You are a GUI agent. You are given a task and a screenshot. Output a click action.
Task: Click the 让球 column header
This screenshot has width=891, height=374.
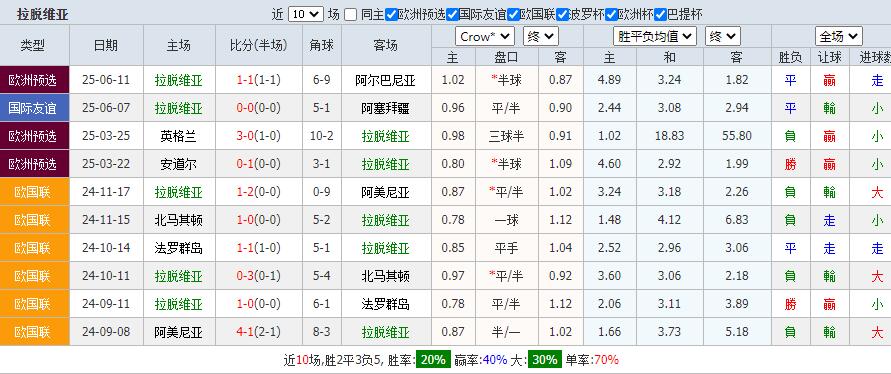click(x=830, y=57)
